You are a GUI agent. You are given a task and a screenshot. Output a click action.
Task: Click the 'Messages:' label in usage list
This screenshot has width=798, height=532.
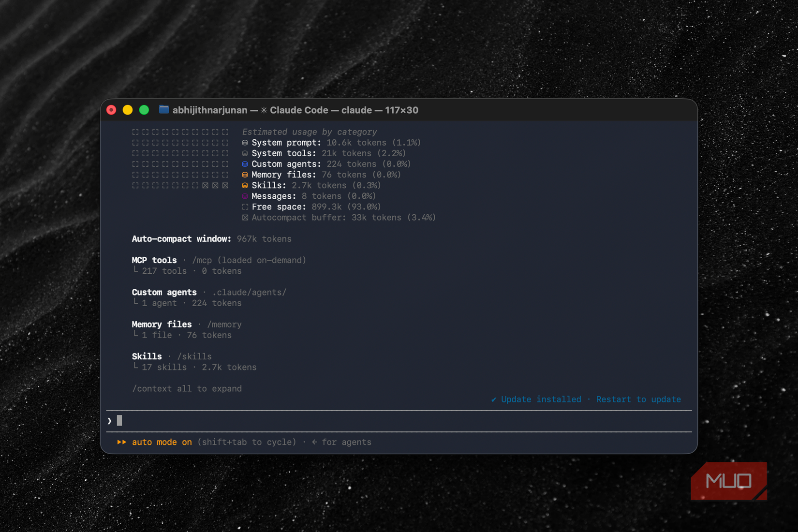[x=274, y=196]
